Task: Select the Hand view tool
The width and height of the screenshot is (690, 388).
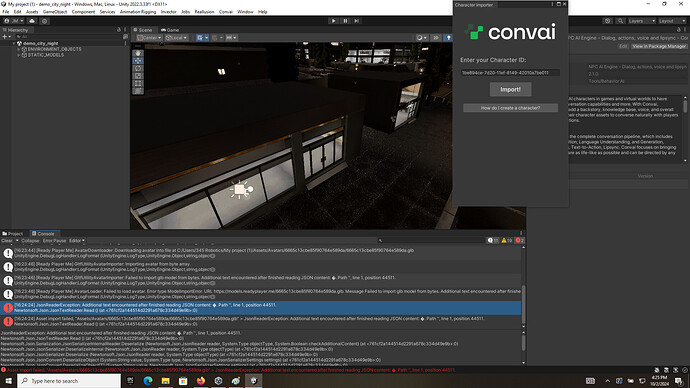Action: (138, 53)
